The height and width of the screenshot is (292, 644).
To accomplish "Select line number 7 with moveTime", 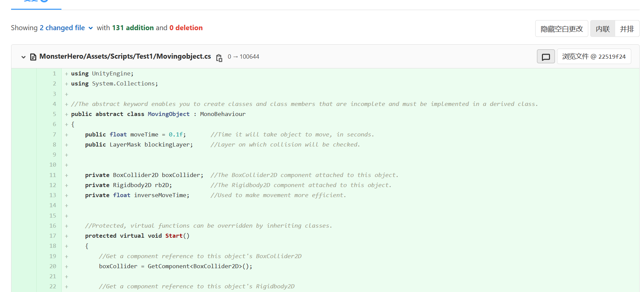I will [54, 134].
